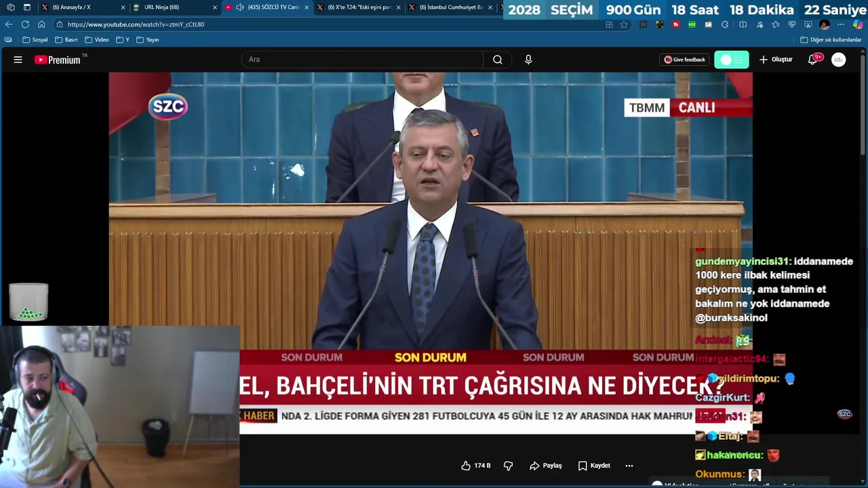Screen dimensions: 868x488
Task: Open the Yayın bookmarks folder
Action: point(148,40)
